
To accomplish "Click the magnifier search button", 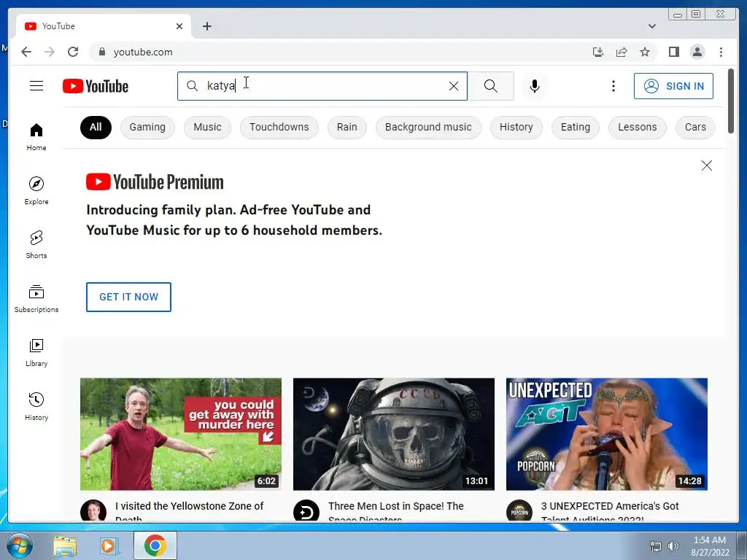I will pos(491,86).
